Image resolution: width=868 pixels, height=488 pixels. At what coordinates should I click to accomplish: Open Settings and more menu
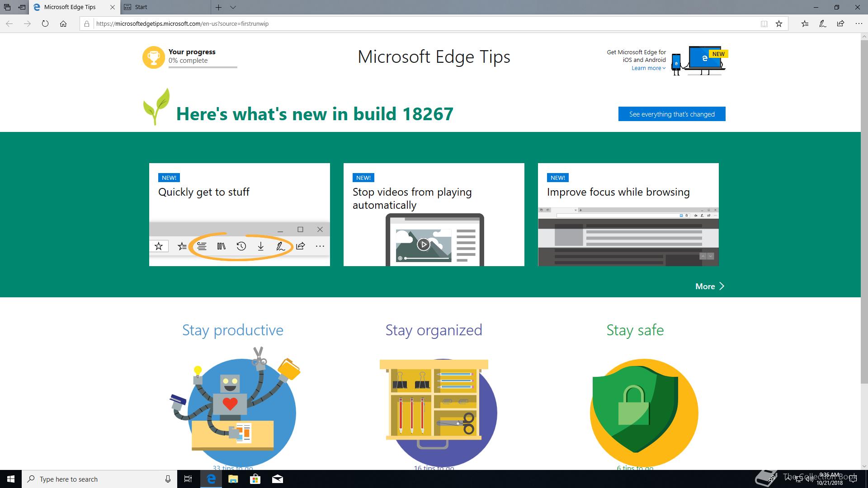(x=859, y=24)
